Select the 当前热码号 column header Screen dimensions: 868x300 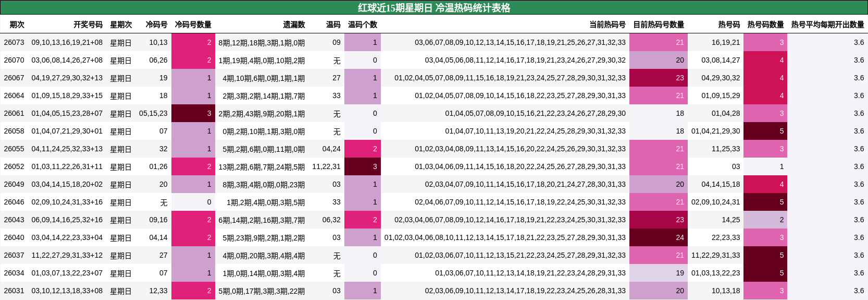coord(607,25)
